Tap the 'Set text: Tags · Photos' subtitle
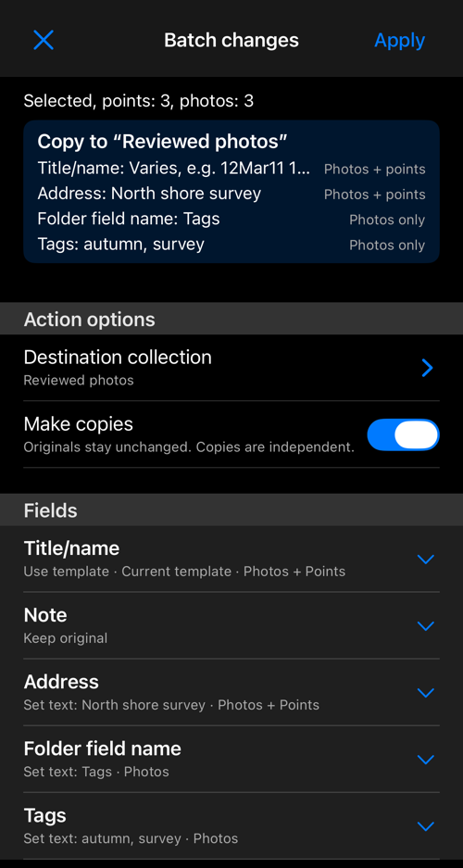This screenshot has height=868, width=463. click(96, 772)
